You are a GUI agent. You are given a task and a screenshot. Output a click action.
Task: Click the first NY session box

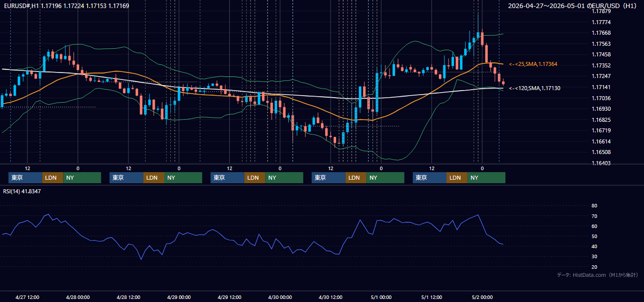82,178
